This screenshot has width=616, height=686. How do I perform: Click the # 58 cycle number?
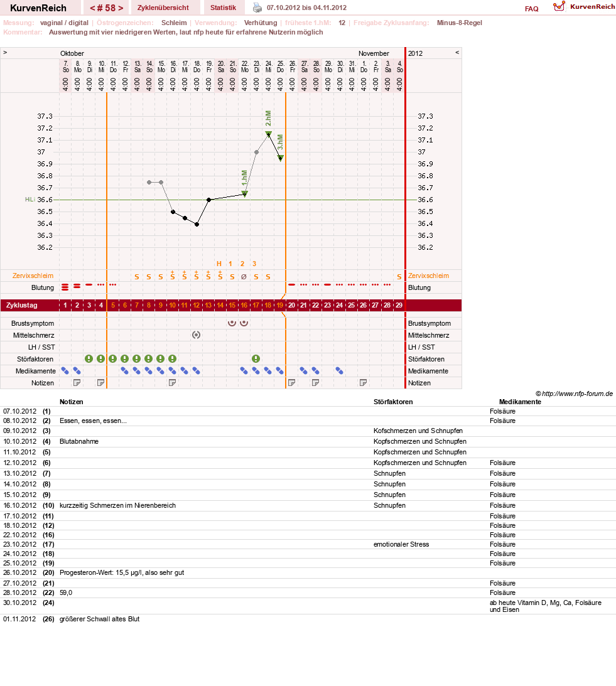coord(106,8)
